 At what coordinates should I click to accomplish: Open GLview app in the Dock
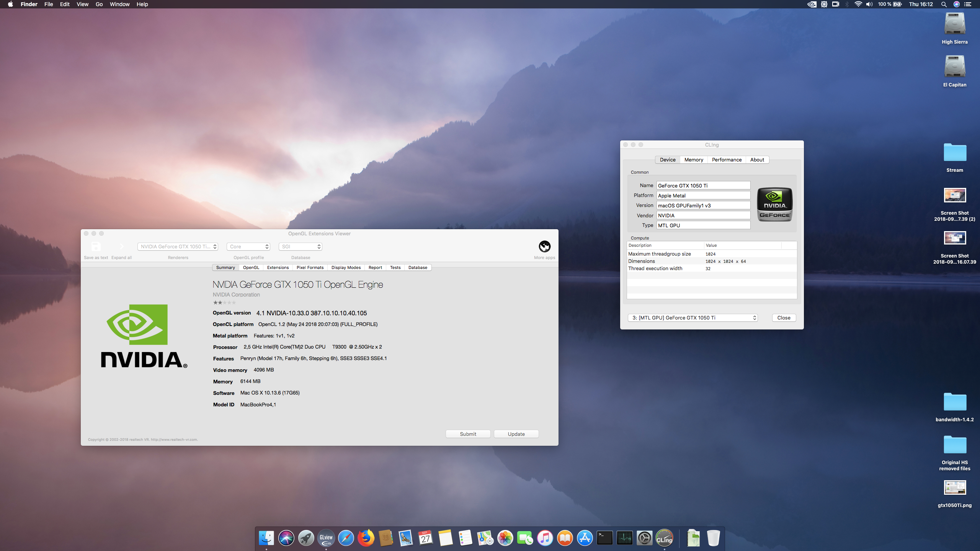coord(326,538)
